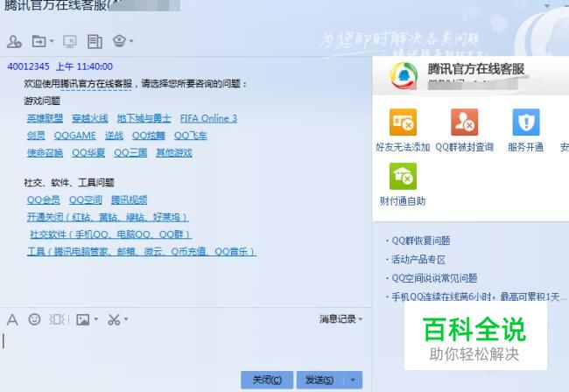Screen dimensions: 569x392
Task: Click the remote desktop screen icon
Action: click(70, 41)
